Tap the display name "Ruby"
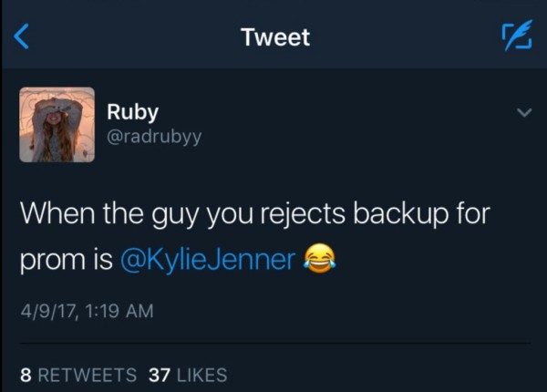 click(x=133, y=112)
